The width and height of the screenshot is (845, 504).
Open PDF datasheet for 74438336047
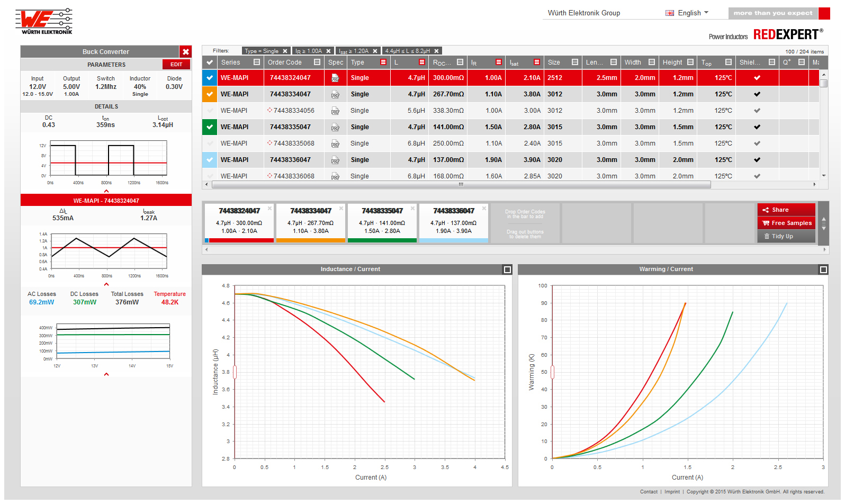(335, 160)
